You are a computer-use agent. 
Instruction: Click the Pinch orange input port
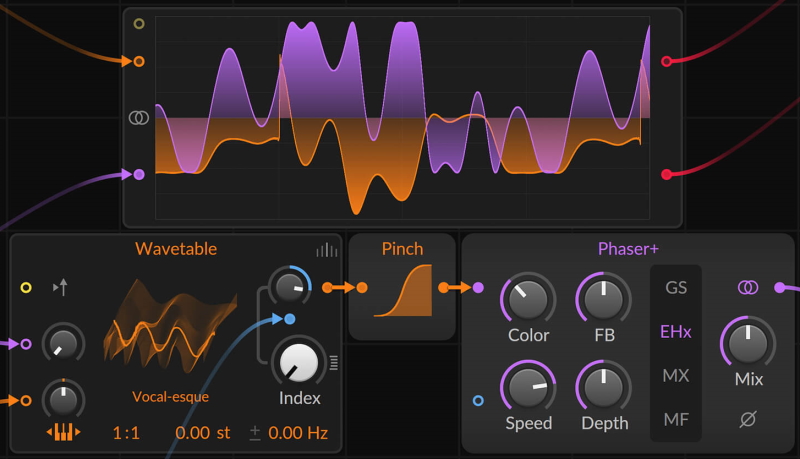[362, 288]
